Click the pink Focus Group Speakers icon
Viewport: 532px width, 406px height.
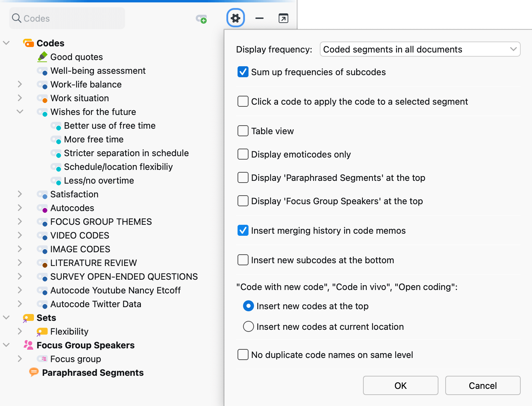[x=28, y=345]
